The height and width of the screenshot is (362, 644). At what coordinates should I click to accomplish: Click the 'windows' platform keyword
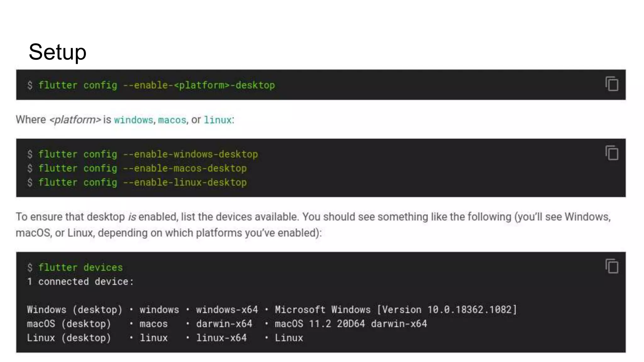133,120
